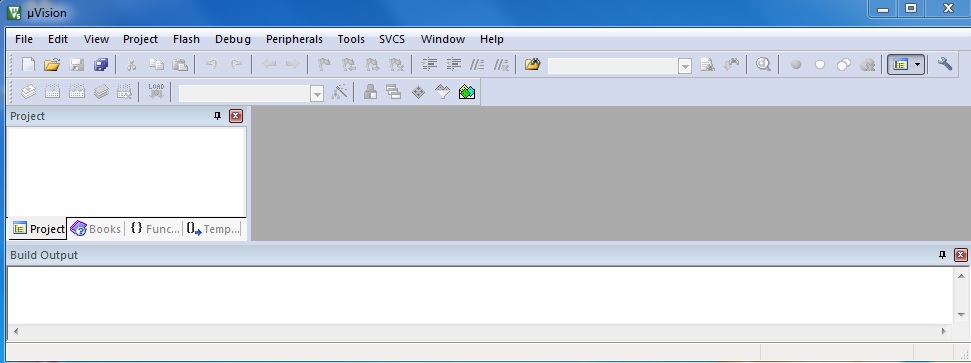Open the Tools menu
The height and width of the screenshot is (363, 971).
pyautogui.click(x=351, y=39)
